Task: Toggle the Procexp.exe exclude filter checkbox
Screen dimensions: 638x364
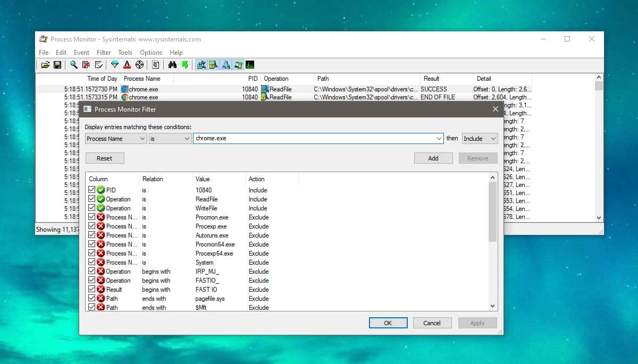Action: click(92, 226)
